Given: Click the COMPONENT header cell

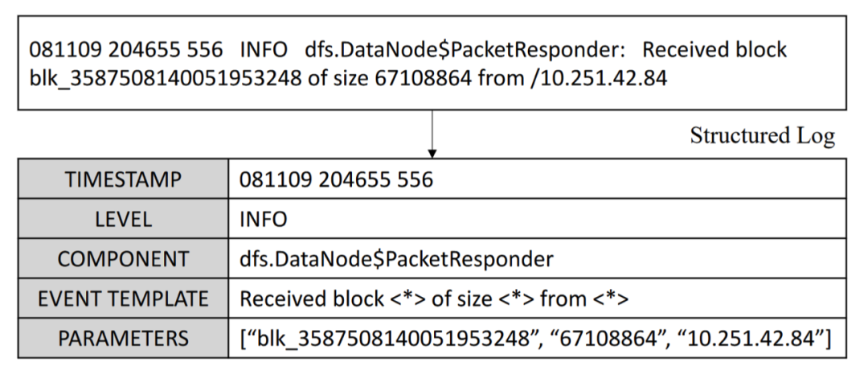Looking at the screenshot, I should point(123,259).
